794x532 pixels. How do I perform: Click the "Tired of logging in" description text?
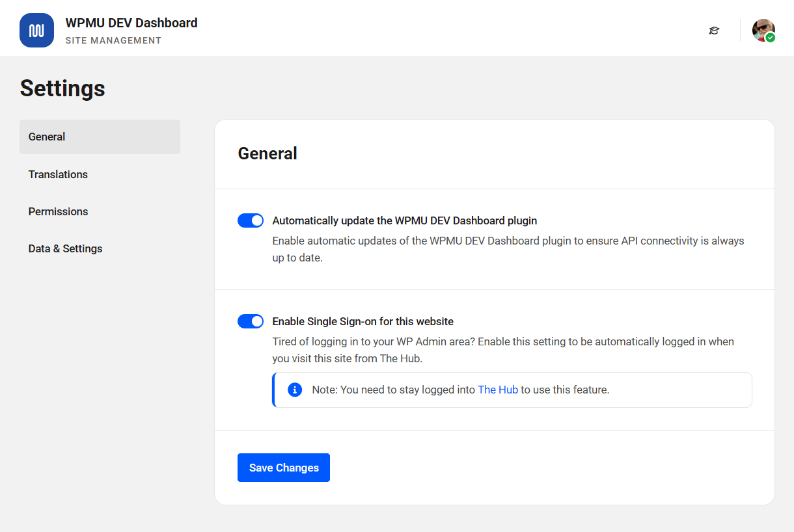click(503, 350)
